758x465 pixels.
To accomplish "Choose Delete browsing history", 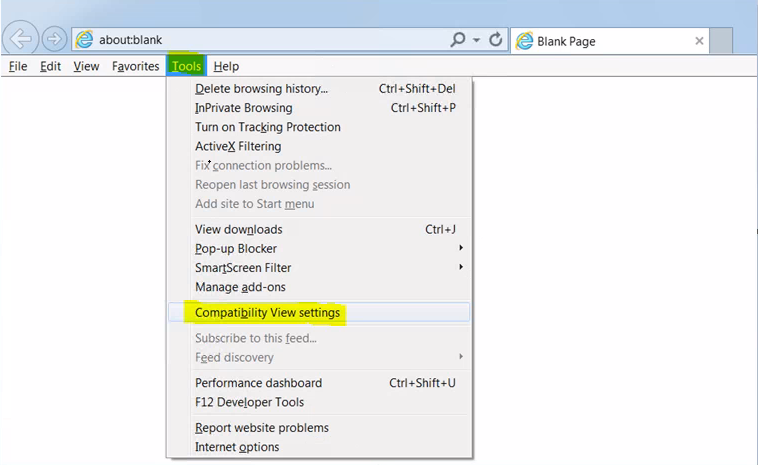I will [319, 89].
